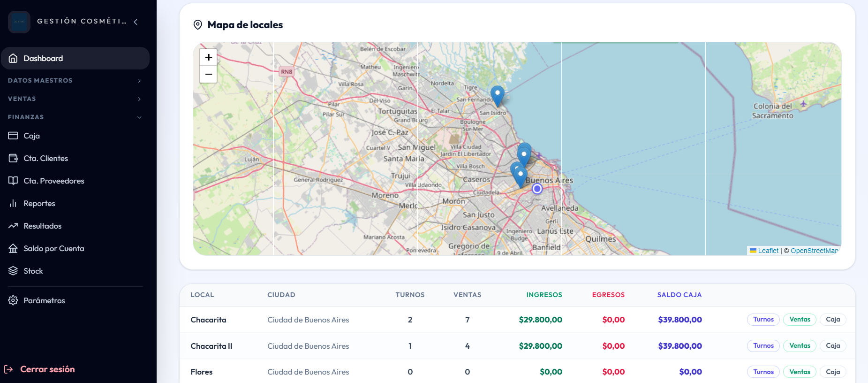Open Resultados trend icon
The height and width of the screenshot is (383, 868).
click(13, 226)
